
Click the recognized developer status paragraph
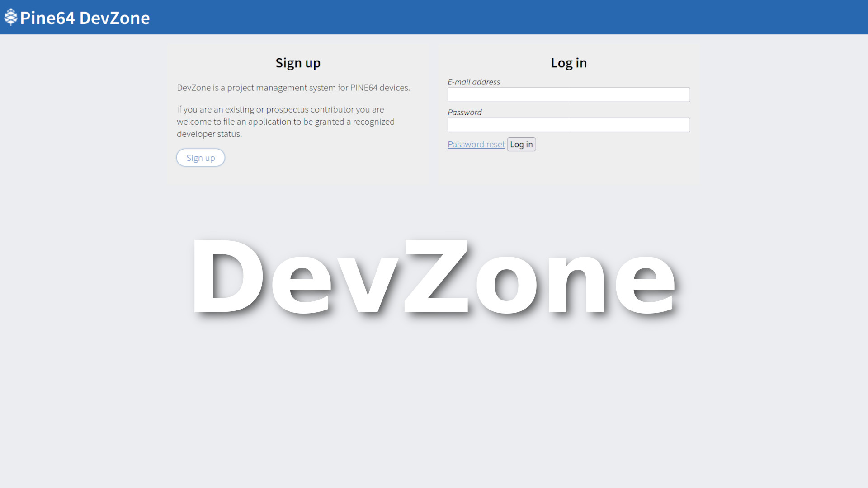285,122
